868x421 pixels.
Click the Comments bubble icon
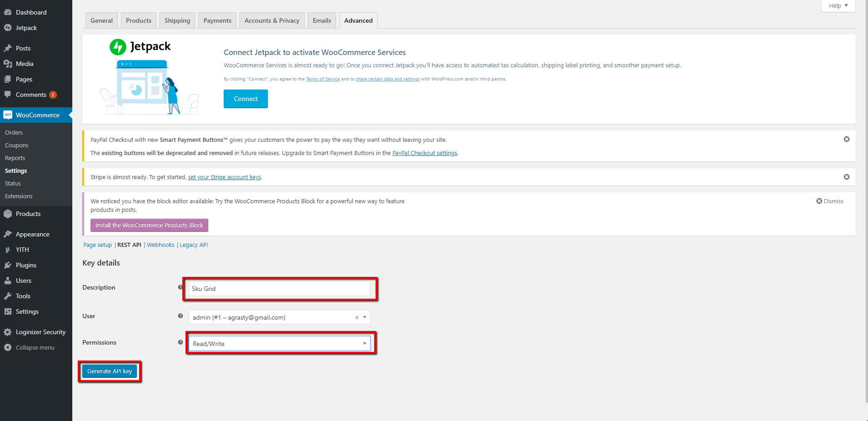[x=8, y=95]
